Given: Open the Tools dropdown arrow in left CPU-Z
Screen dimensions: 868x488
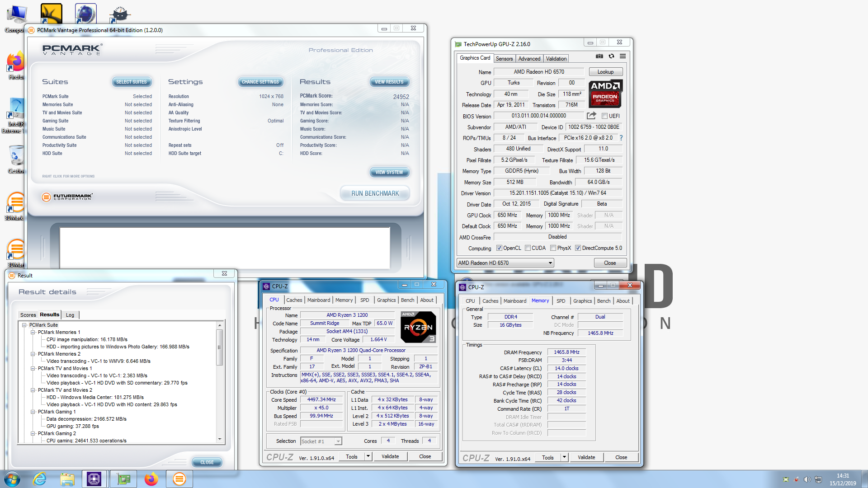Looking at the screenshot, I should coord(368,456).
